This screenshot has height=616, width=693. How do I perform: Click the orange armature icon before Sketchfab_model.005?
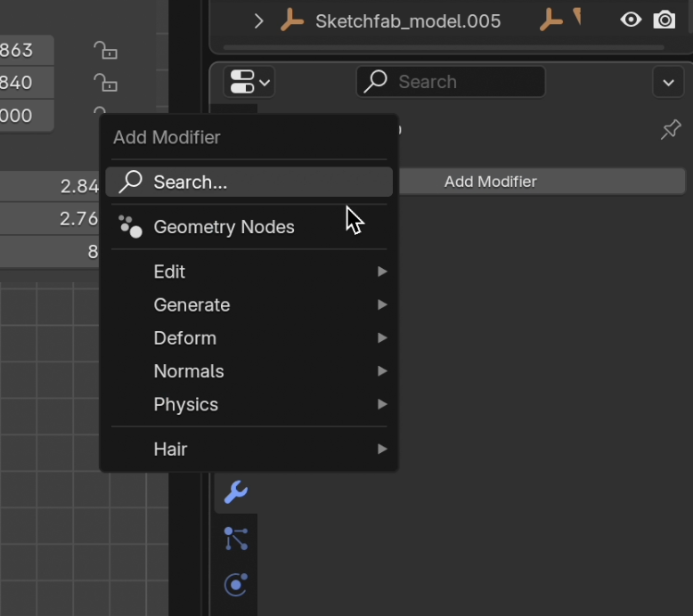(x=291, y=20)
